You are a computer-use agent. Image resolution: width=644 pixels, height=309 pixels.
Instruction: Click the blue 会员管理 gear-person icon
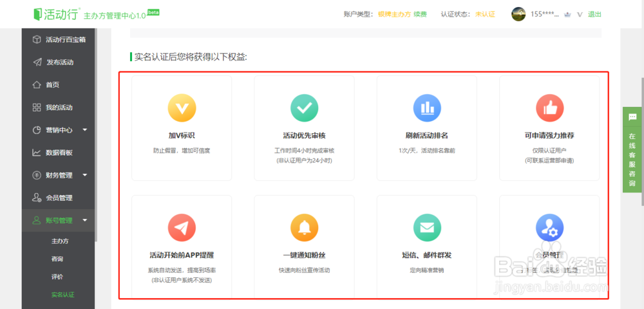tap(549, 228)
